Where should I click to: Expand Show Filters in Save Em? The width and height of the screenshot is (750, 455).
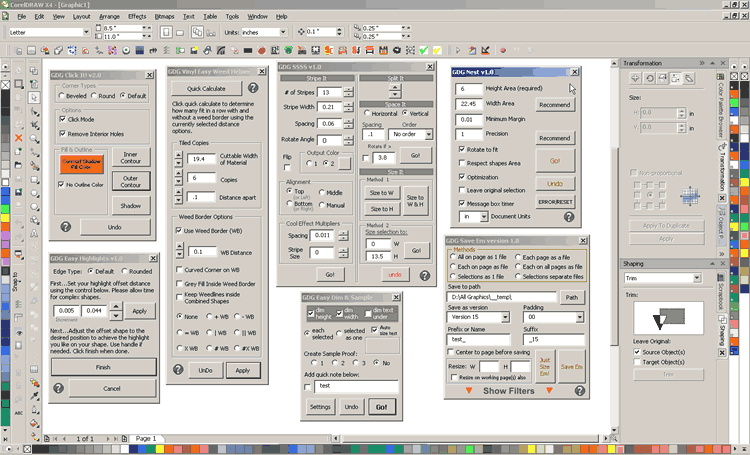[508, 391]
